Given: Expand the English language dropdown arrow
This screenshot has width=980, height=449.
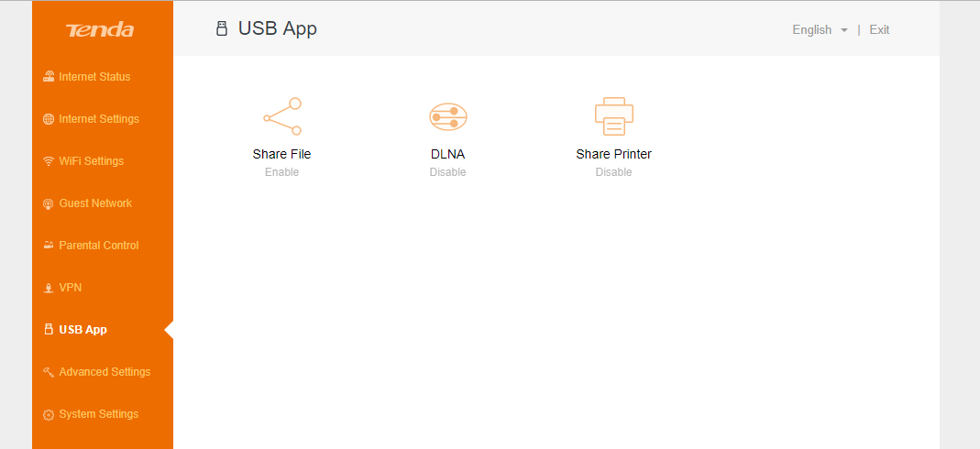Looking at the screenshot, I should point(843,30).
